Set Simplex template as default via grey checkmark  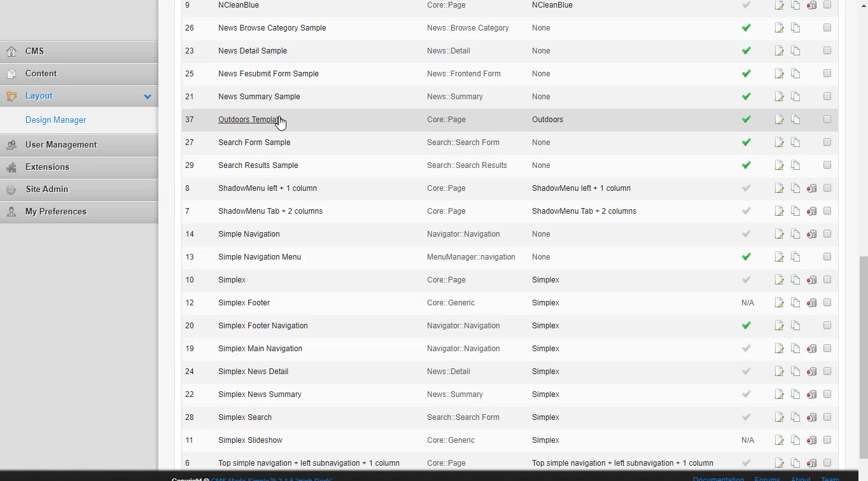(x=746, y=280)
